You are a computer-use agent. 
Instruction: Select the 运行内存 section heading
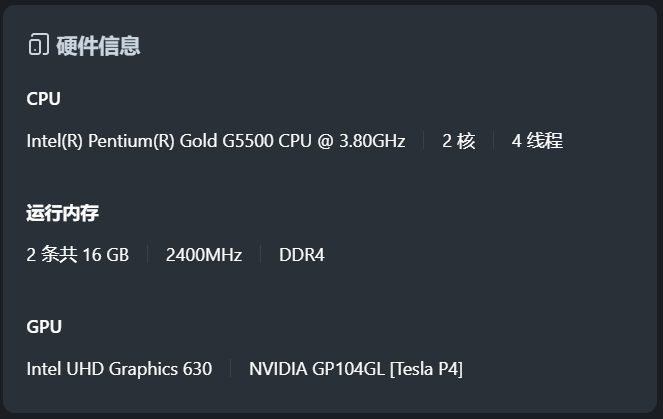click(x=62, y=212)
